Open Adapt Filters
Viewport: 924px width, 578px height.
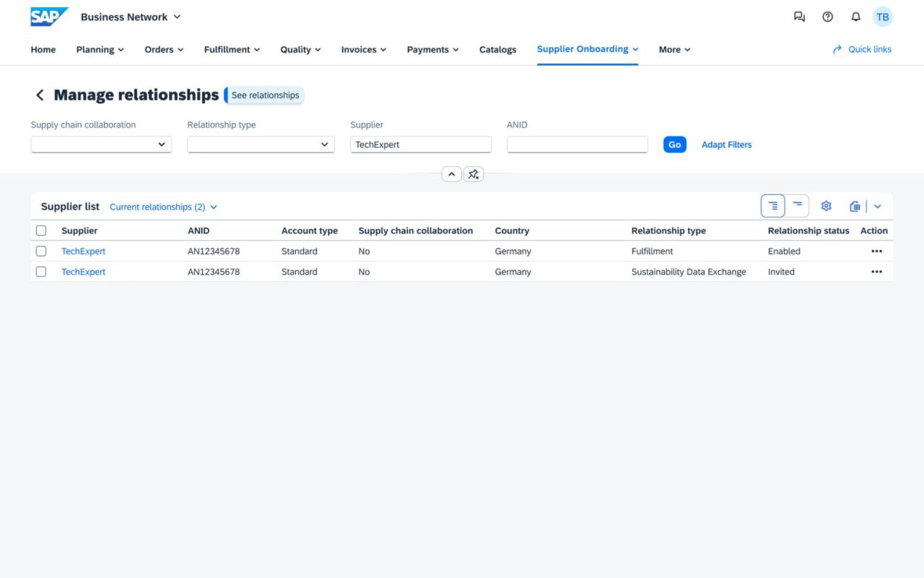click(726, 144)
